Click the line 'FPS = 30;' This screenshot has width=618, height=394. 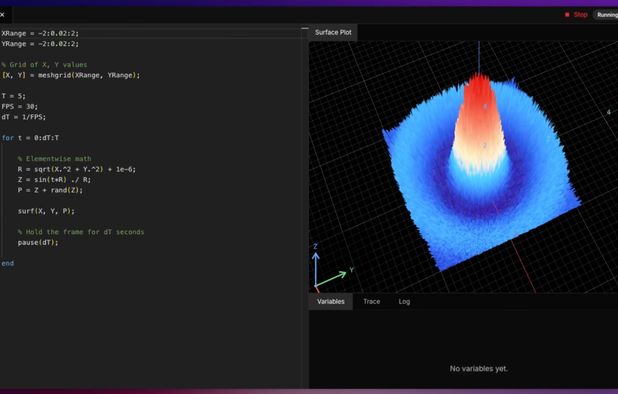[x=20, y=106]
